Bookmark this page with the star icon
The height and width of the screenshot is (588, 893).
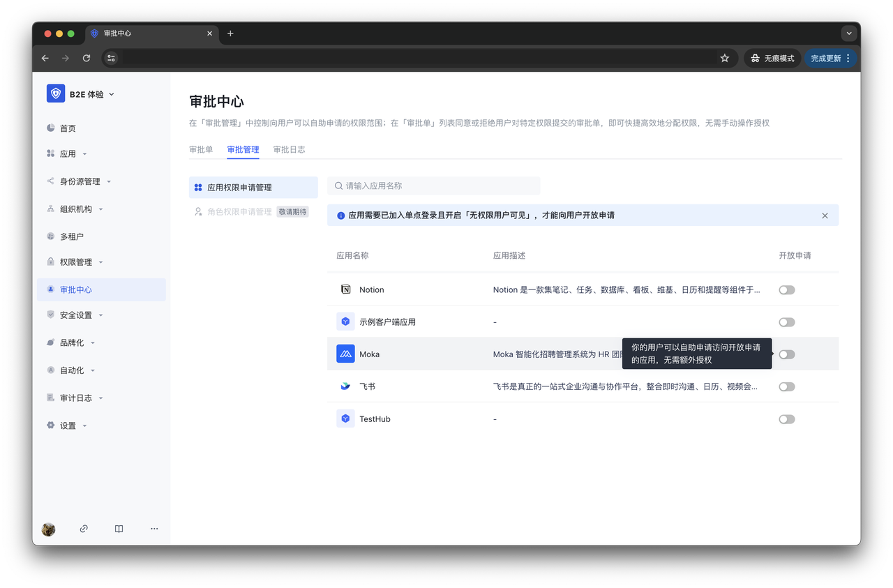tap(724, 59)
